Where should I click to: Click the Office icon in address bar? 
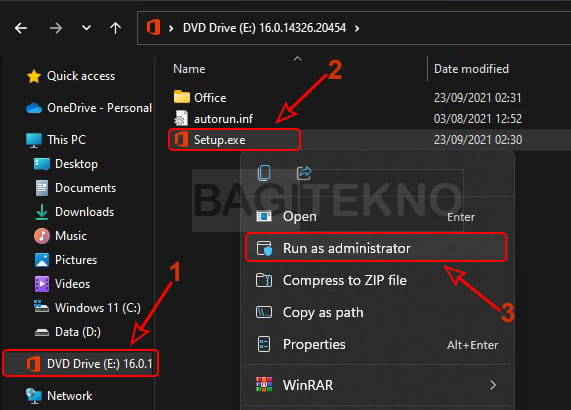pos(153,28)
